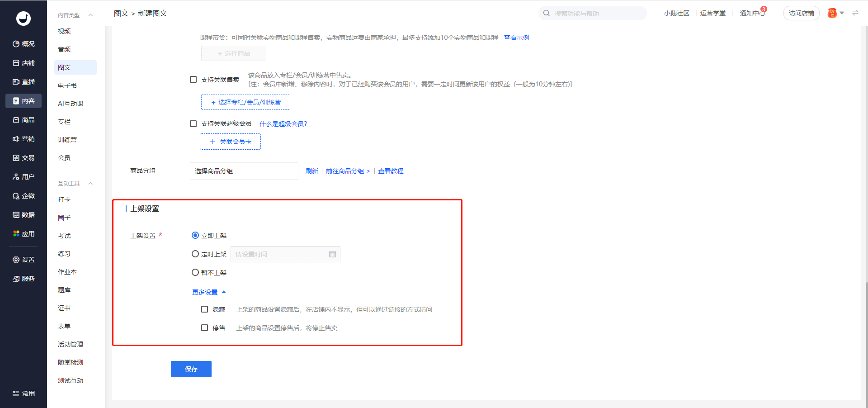
Task: Select 暂不上架 radio button
Action: click(x=195, y=272)
